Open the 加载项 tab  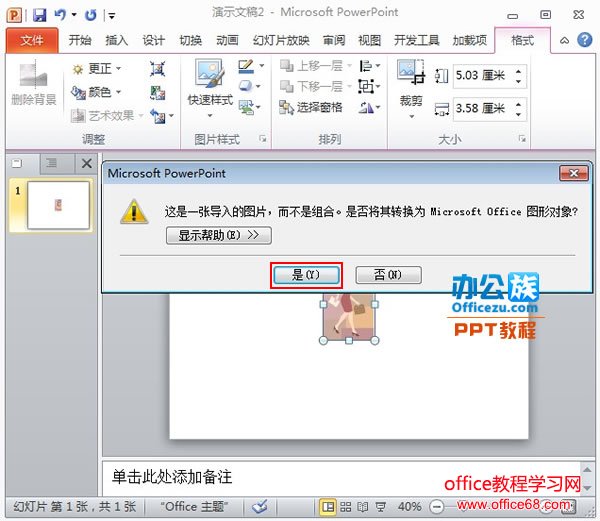(x=470, y=40)
